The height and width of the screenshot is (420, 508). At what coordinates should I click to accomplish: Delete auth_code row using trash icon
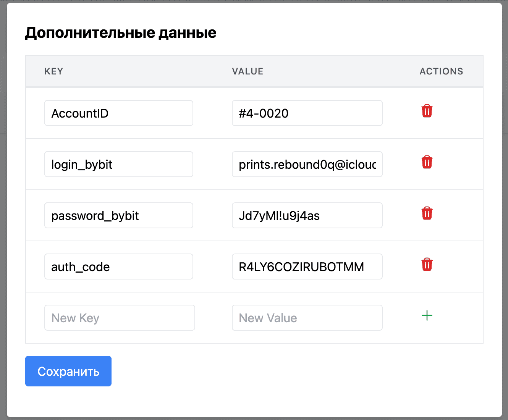click(x=427, y=265)
